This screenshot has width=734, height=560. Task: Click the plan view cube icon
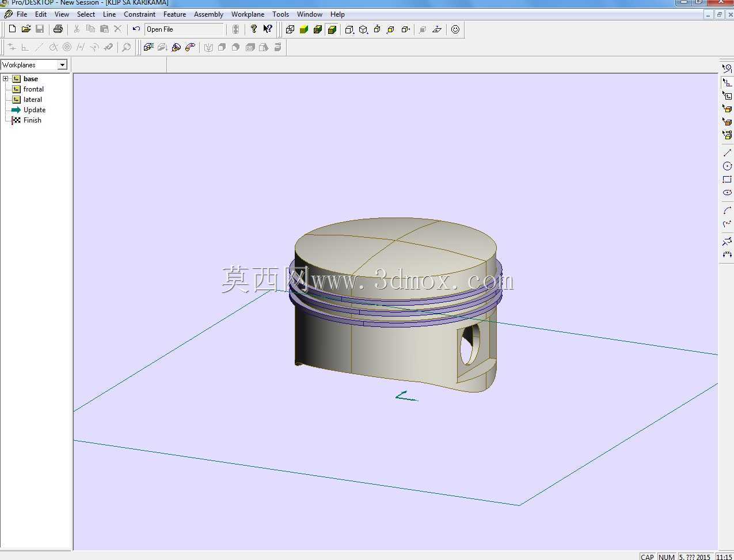[x=377, y=29]
